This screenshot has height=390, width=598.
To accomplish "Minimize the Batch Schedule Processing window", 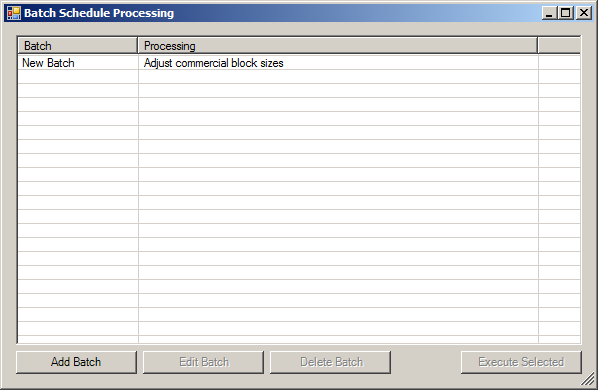I will pyautogui.click(x=549, y=13).
